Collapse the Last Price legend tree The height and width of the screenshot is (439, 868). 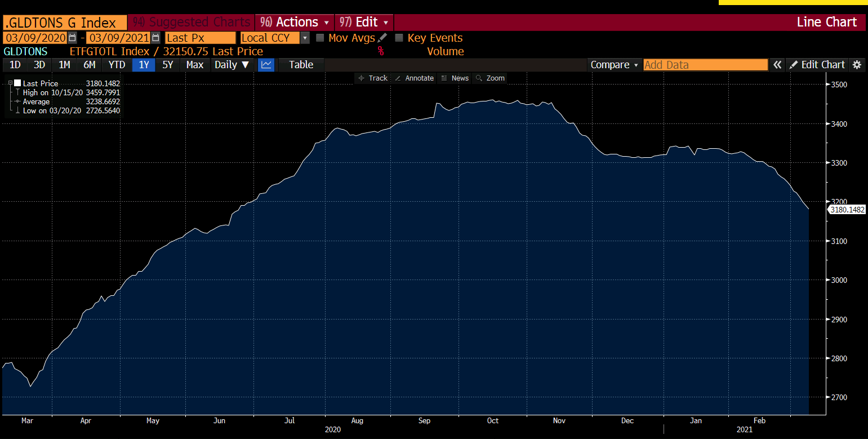(10, 83)
